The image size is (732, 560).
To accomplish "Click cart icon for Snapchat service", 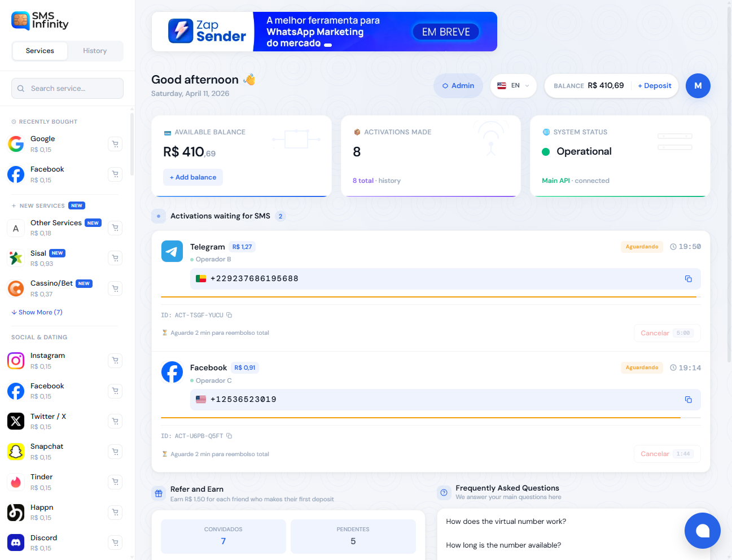I will (x=115, y=452).
